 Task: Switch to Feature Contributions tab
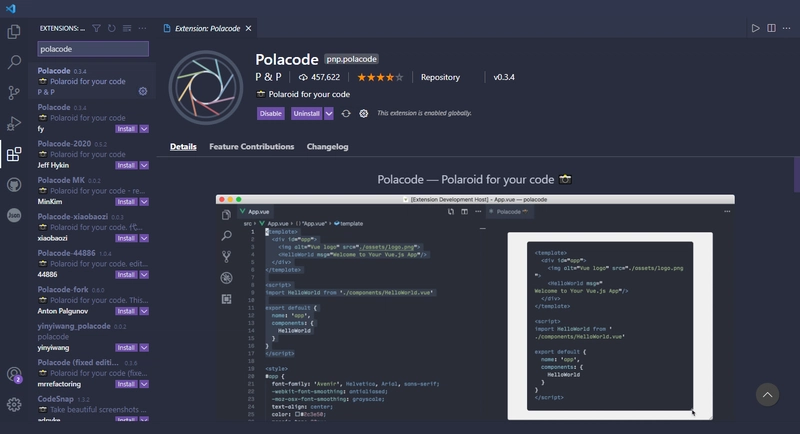[252, 147]
